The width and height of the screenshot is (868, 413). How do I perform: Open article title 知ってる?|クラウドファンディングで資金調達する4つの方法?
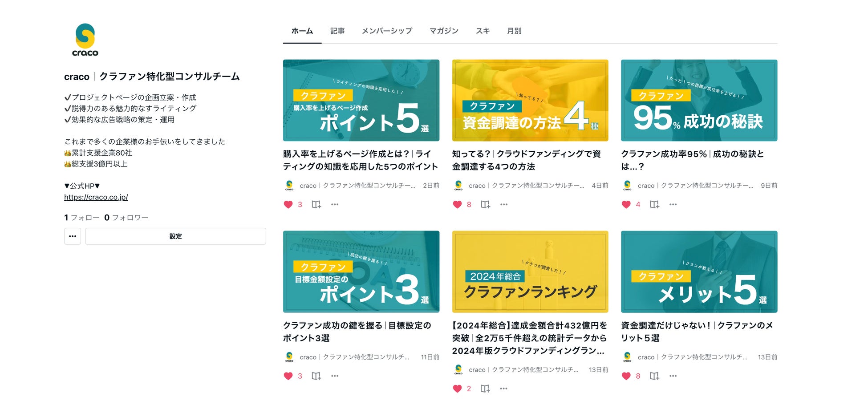click(x=527, y=160)
